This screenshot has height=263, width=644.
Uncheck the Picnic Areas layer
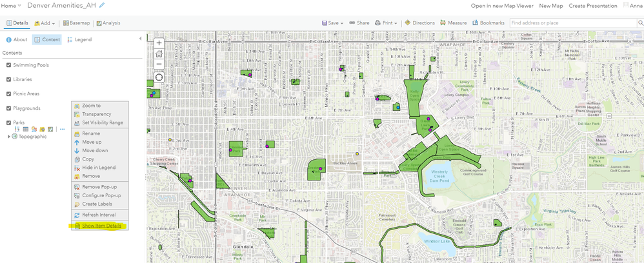pos(8,93)
